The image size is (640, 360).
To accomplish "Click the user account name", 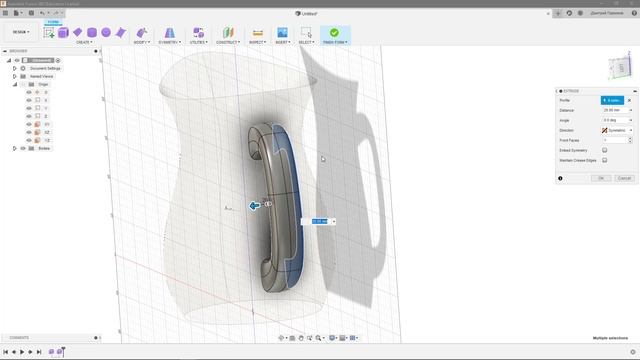I will tap(607, 13).
